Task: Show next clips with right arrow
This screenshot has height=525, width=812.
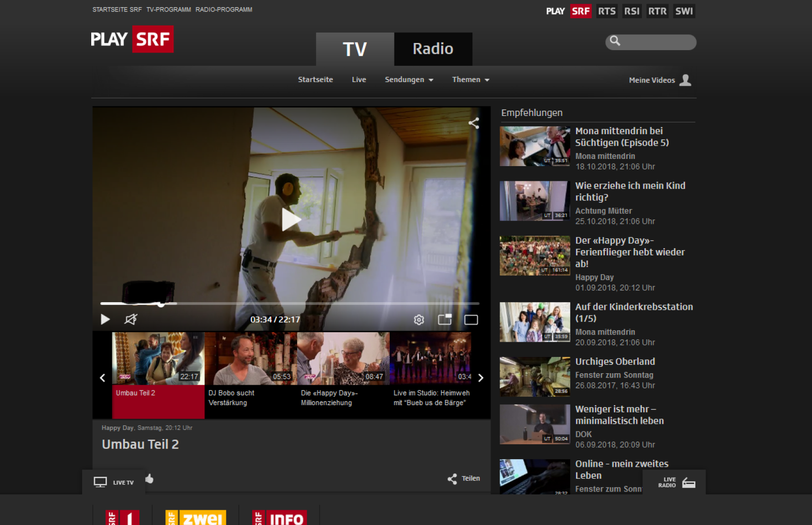Action: pos(481,378)
